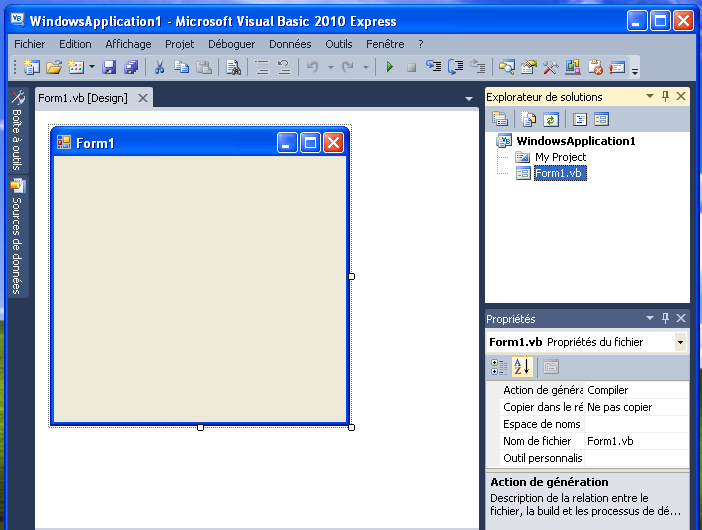Open the Fenêtre menu
The height and width of the screenshot is (530, 702).
tap(385, 44)
